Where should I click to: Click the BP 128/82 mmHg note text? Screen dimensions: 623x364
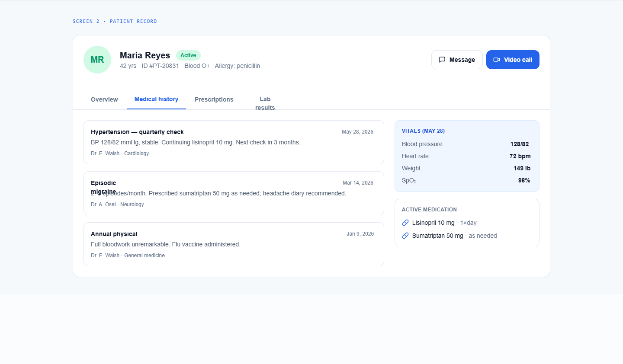pos(196,142)
